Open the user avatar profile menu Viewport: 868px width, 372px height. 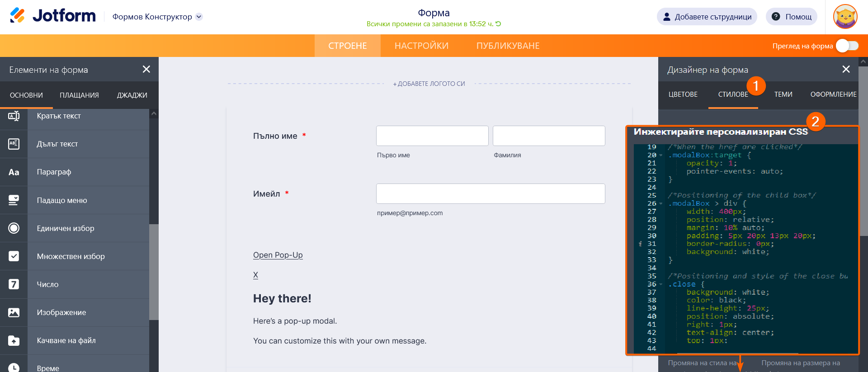pos(845,17)
